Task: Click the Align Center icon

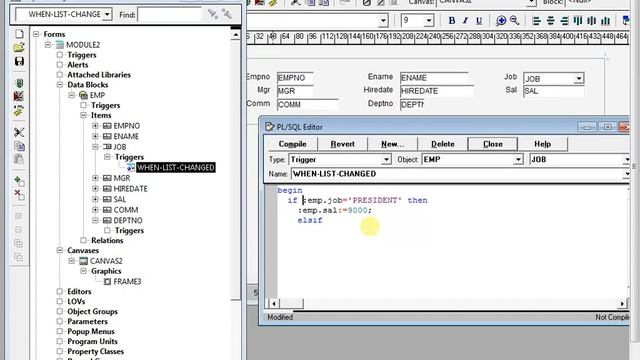Action: pyautogui.click(x=550, y=20)
